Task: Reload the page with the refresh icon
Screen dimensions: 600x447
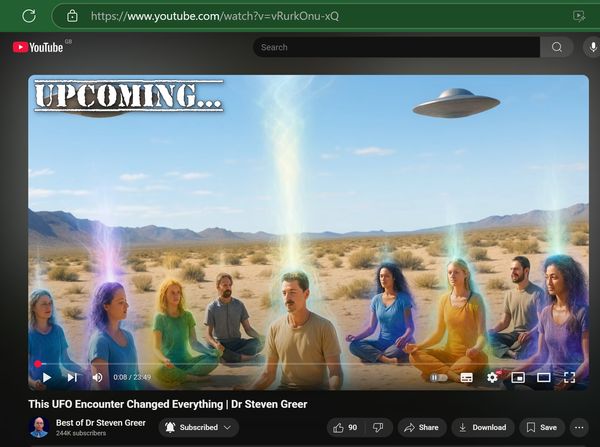Action: pyautogui.click(x=29, y=16)
